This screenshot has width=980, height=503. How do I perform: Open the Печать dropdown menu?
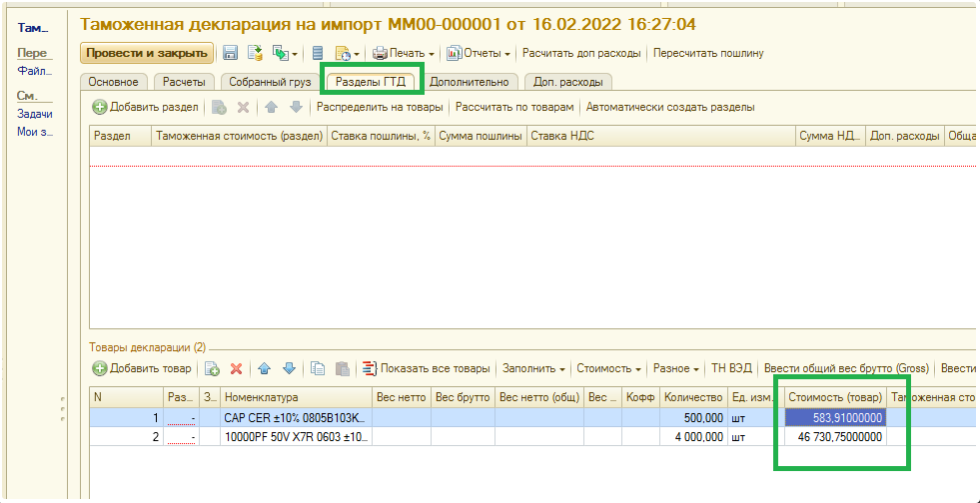405,53
